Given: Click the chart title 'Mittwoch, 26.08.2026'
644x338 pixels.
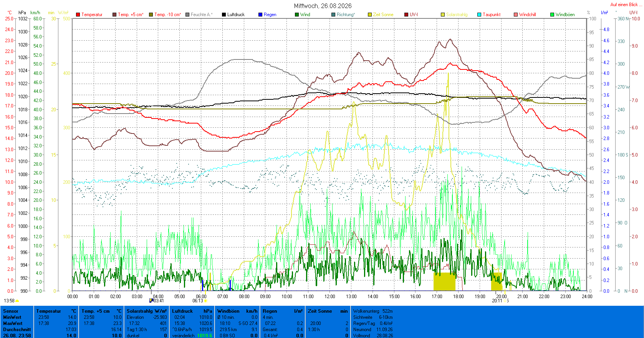Looking at the screenshot, I should (323, 6).
